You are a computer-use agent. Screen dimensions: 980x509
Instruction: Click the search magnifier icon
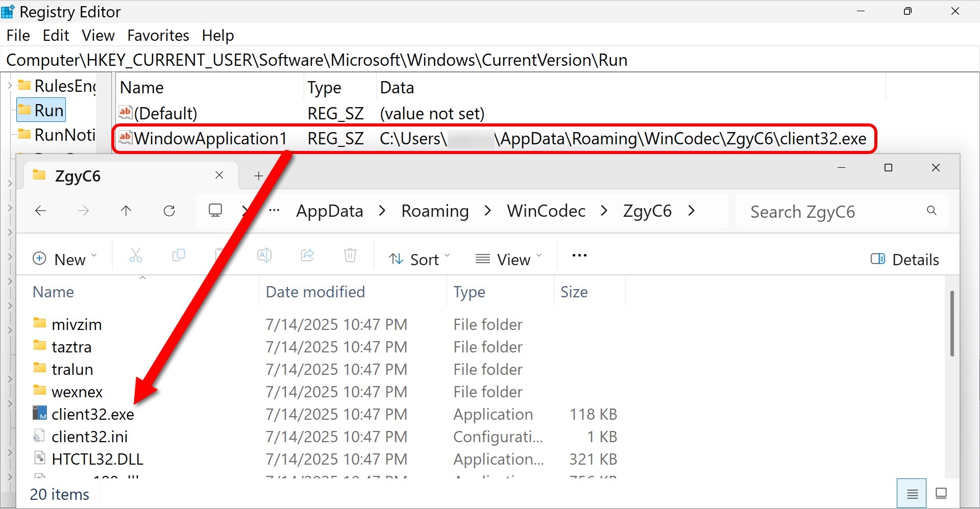[932, 211]
